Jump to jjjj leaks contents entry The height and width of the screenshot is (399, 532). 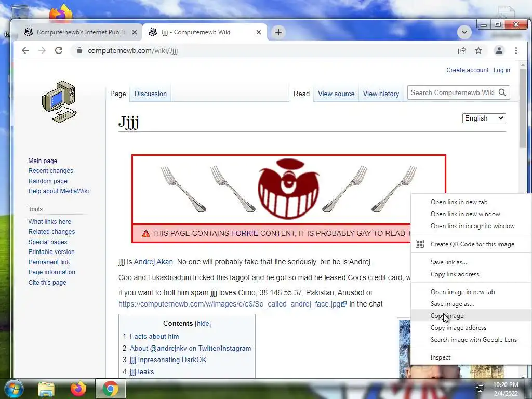click(141, 371)
